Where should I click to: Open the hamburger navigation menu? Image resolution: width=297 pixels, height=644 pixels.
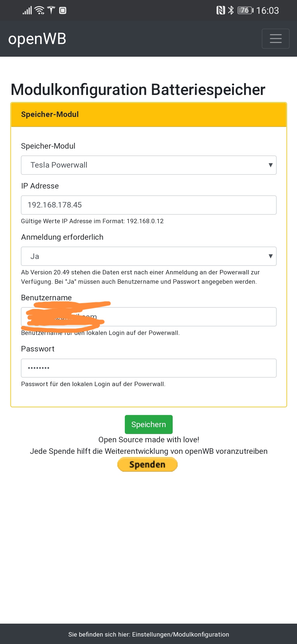(275, 39)
